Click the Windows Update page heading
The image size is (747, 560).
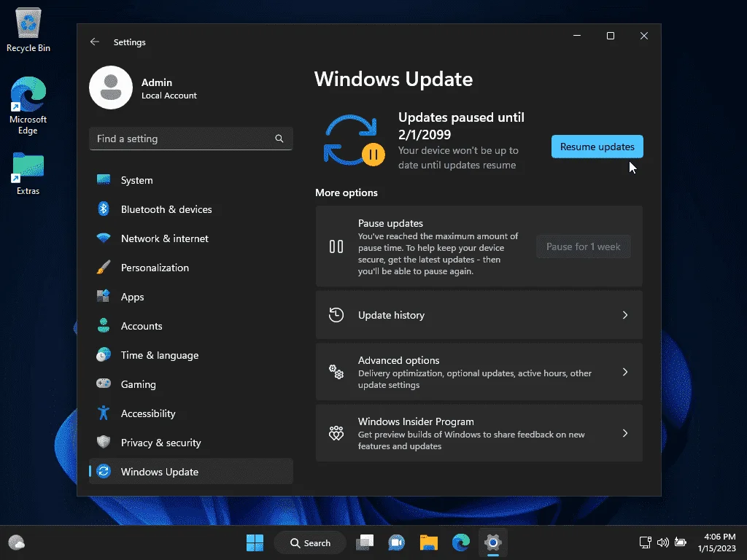click(x=393, y=79)
